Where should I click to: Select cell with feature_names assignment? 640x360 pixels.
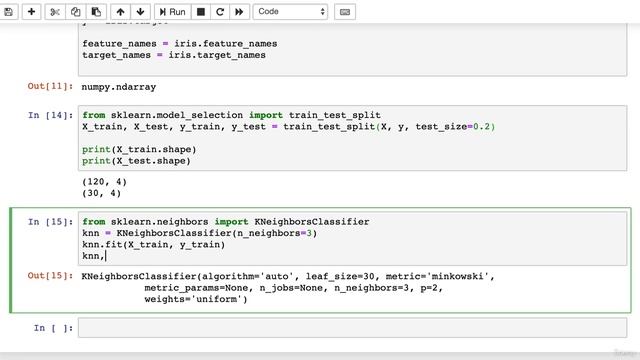(352, 49)
